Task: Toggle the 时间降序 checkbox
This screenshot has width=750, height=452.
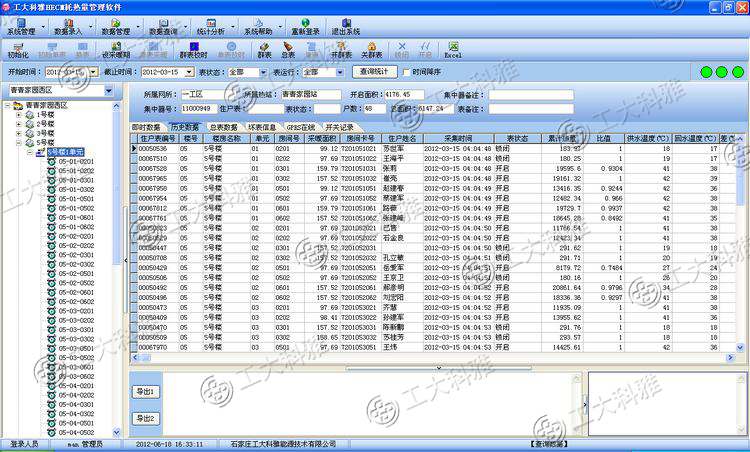Action: (406, 72)
